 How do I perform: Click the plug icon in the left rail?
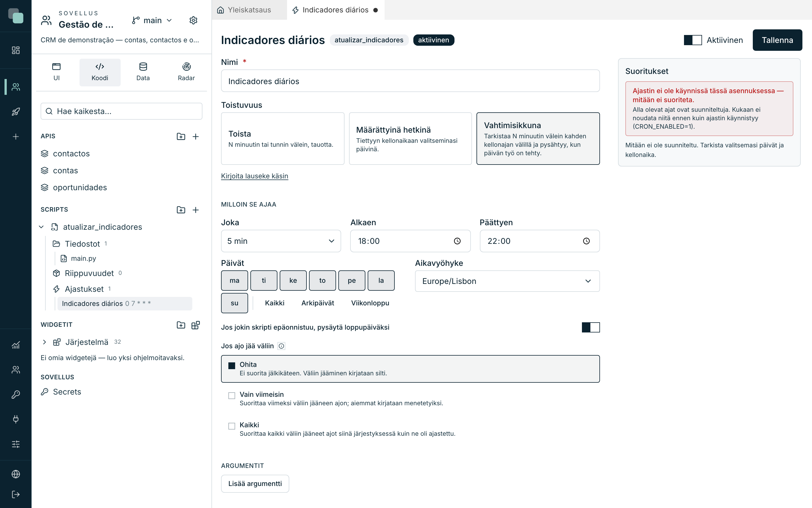(x=16, y=419)
